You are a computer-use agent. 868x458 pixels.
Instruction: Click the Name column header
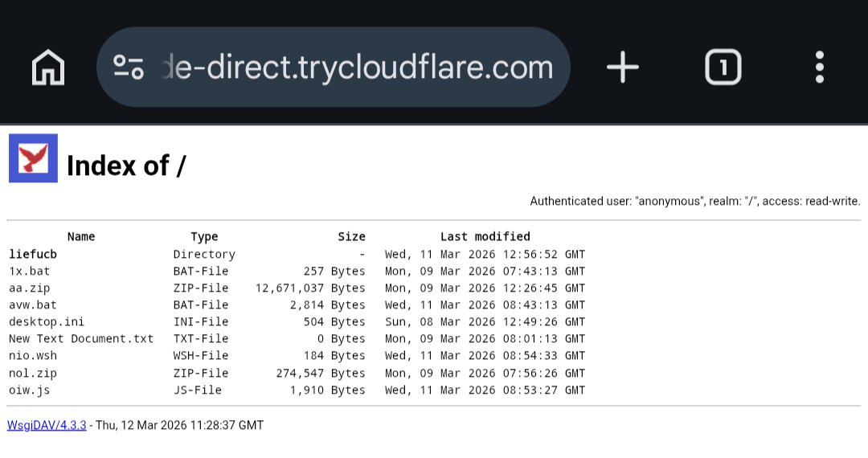point(81,237)
